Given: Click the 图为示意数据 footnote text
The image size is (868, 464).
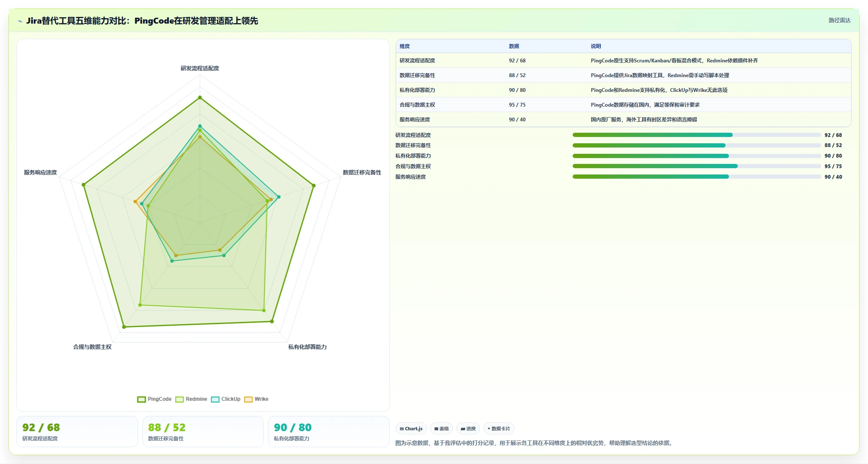Looking at the screenshot, I should tap(534, 443).
